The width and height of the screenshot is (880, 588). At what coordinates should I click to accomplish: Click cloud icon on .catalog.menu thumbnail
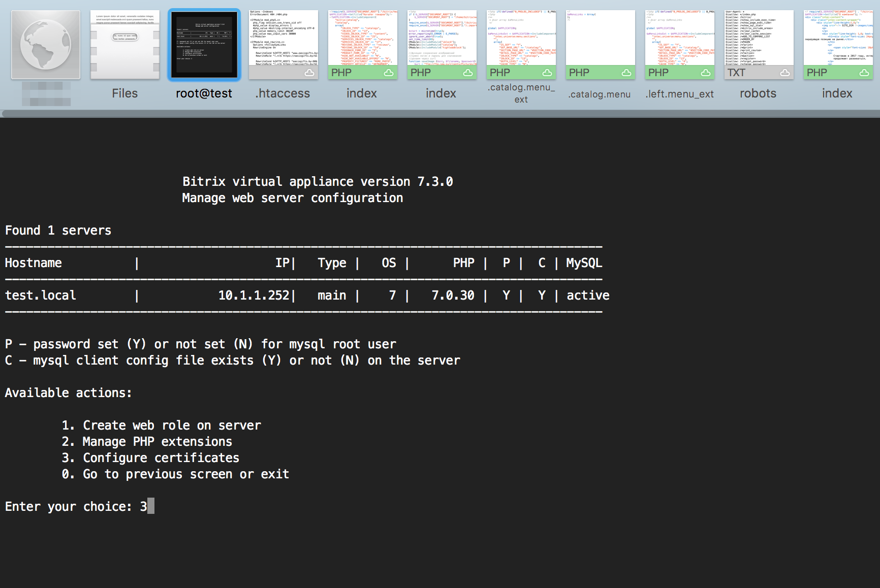click(x=626, y=73)
